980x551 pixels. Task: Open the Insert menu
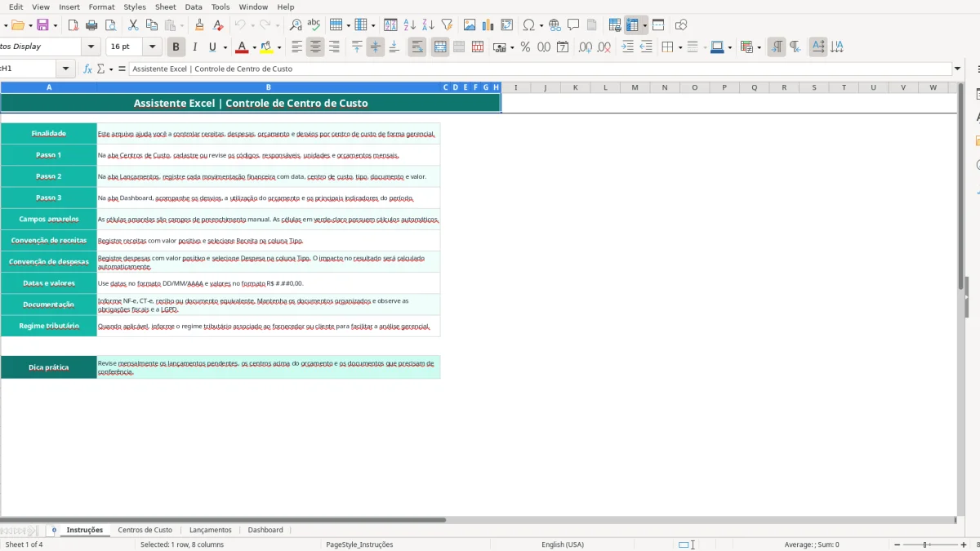[x=69, y=7]
